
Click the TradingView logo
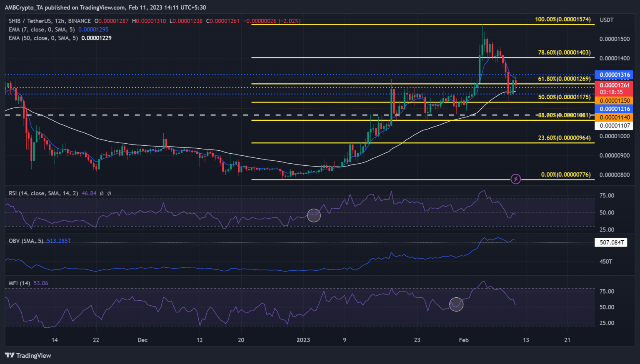coord(28,355)
